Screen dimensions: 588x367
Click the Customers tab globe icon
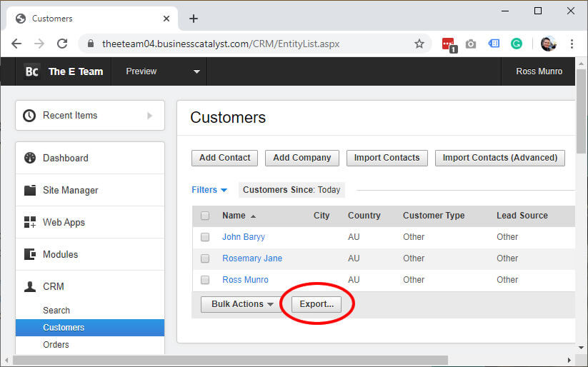(21, 19)
